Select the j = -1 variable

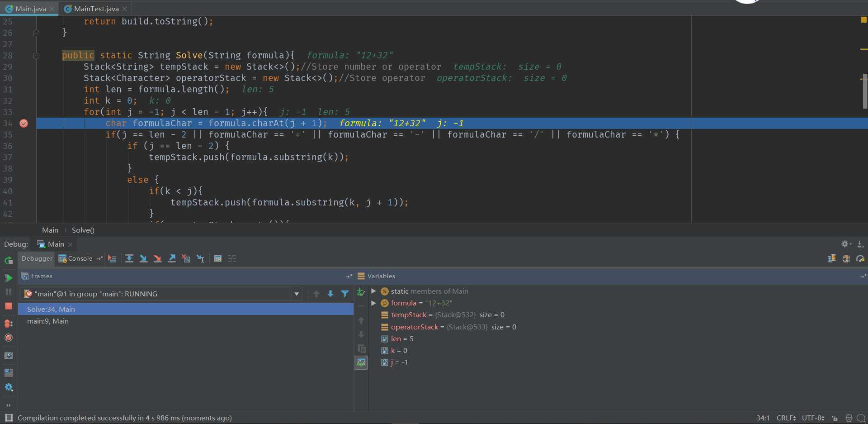(x=618, y=362)
